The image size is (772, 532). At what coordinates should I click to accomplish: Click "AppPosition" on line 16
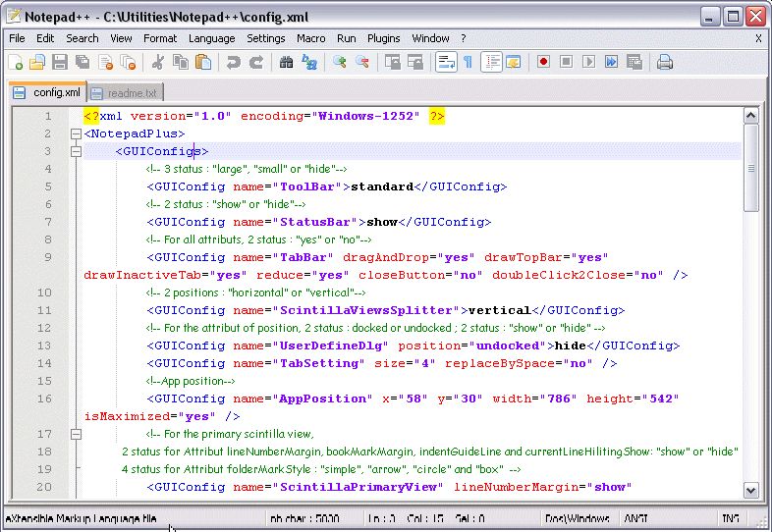click(x=322, y=399)
